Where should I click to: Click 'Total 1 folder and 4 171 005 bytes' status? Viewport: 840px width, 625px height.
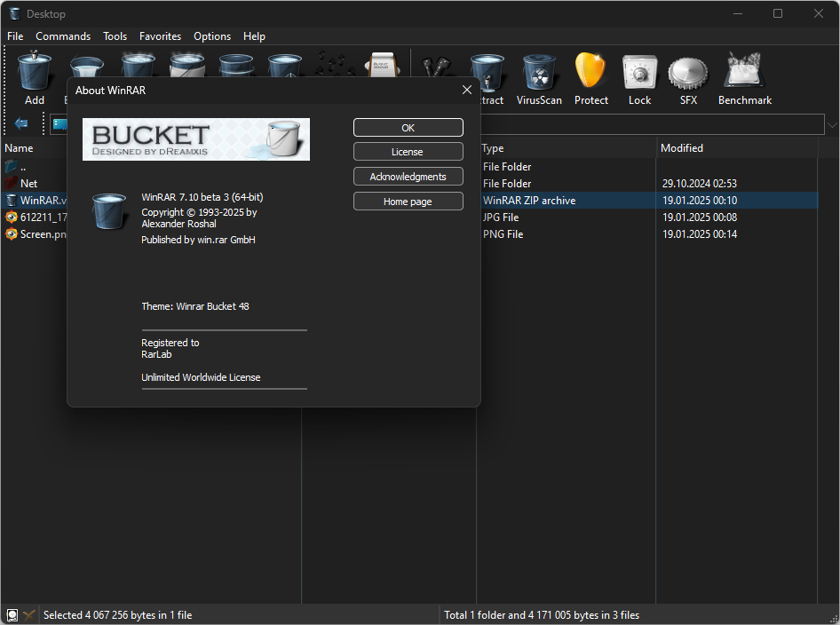coord(541,615)
